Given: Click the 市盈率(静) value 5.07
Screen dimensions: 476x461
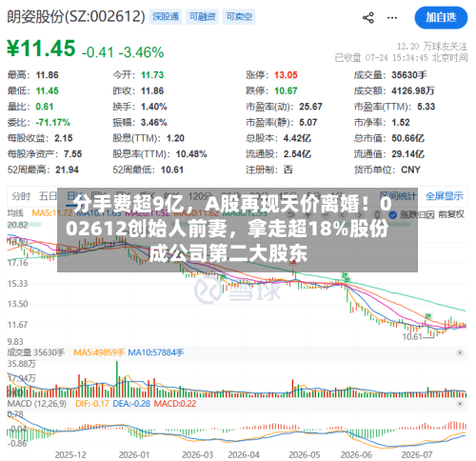Looking at the screenshot, I should 308,122.
